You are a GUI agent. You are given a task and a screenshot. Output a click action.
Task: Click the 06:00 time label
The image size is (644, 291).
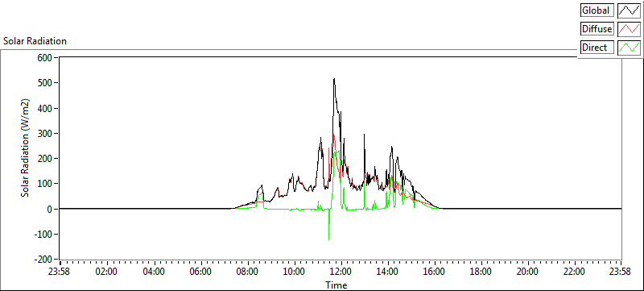pos(200,272)
